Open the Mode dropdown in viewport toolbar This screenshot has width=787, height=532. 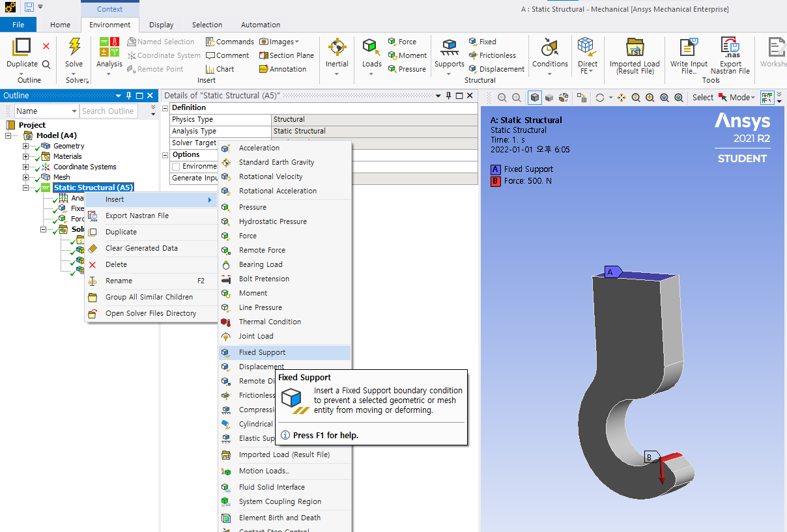(753, 98)
